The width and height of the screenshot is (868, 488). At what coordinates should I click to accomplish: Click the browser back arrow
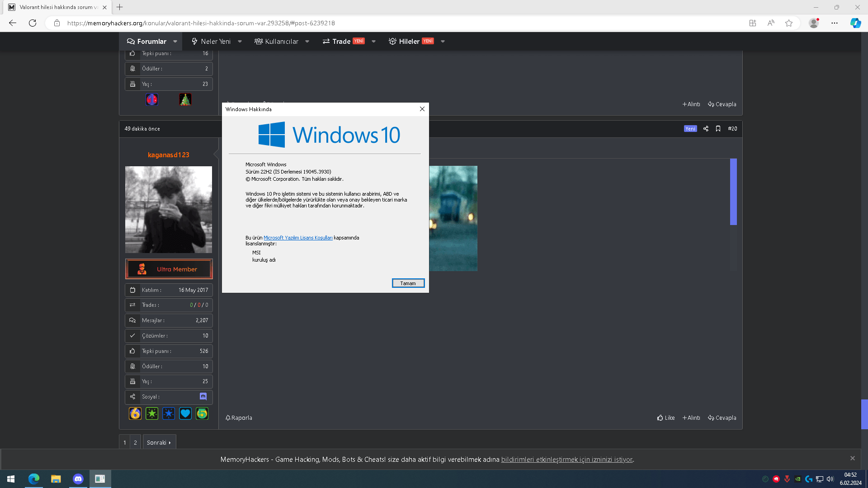(x=13, y=23)
